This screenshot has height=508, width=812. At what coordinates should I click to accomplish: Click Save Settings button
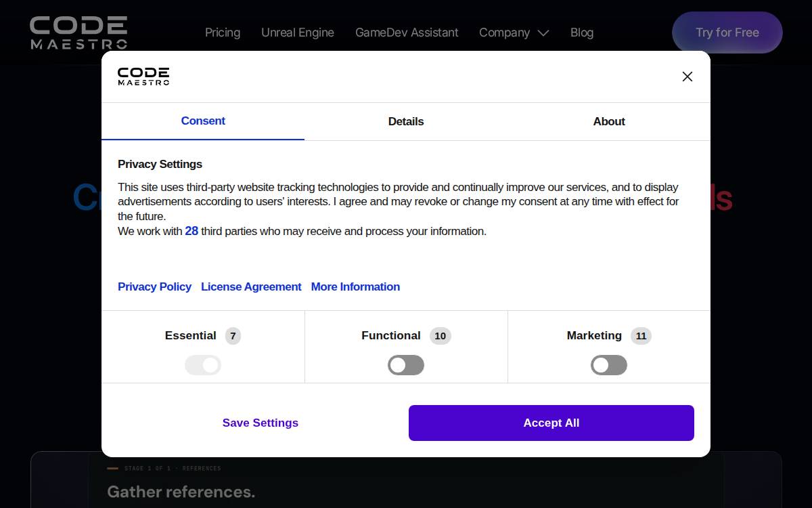tap(261, 423)
